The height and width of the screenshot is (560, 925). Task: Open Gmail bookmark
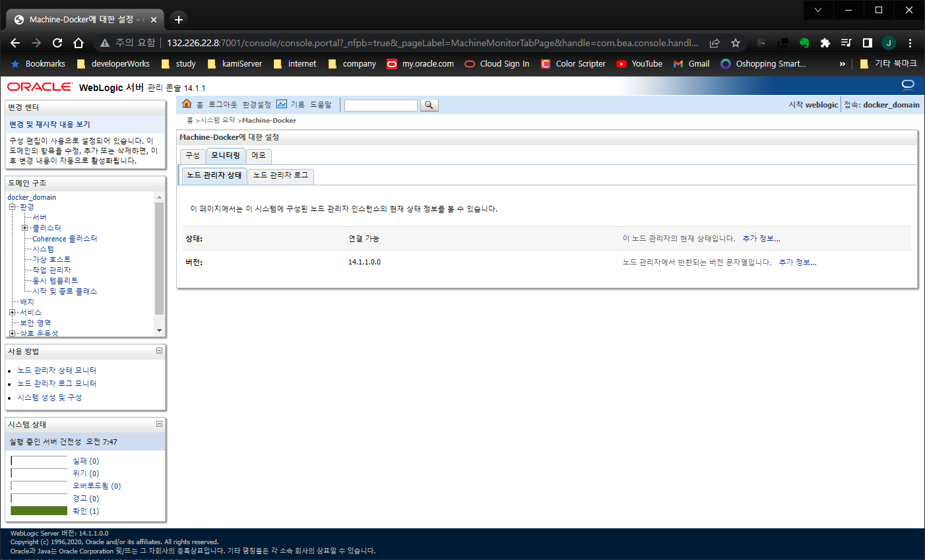691,64
